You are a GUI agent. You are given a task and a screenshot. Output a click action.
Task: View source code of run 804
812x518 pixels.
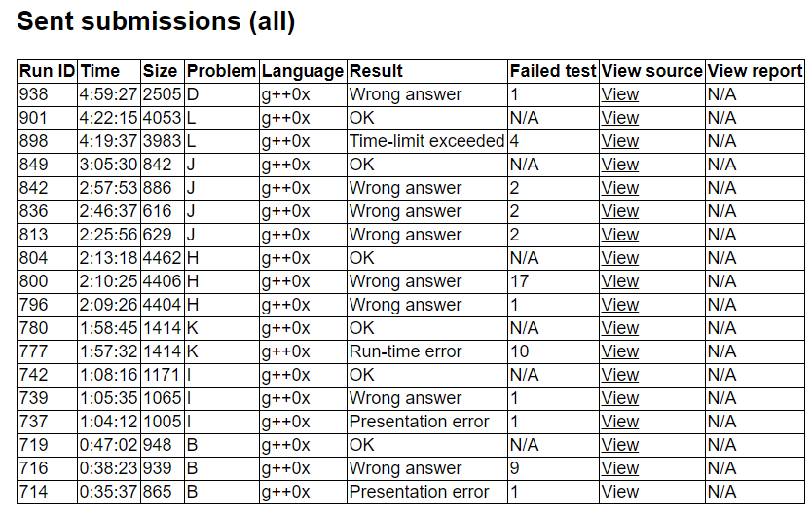(620, 258)
